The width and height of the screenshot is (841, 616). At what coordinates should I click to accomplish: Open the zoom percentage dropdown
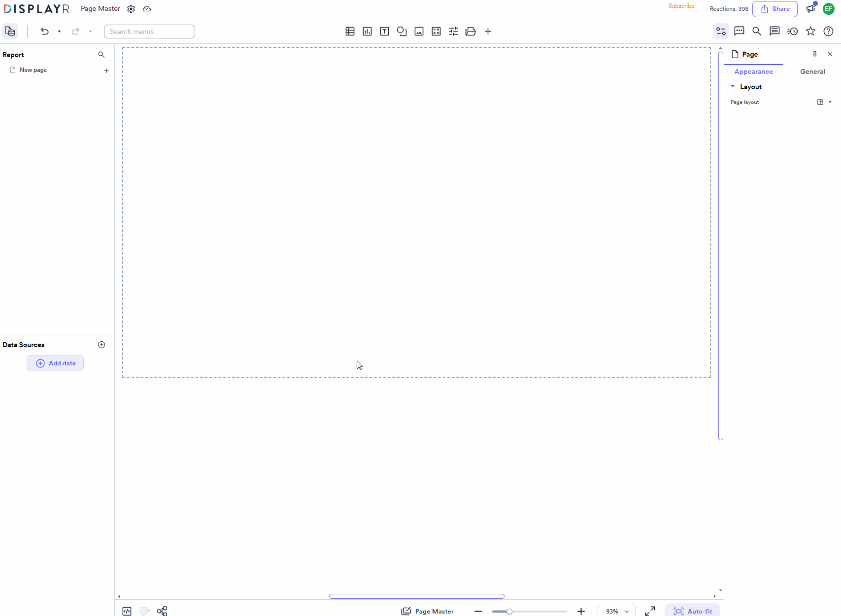tap(616, 611)
